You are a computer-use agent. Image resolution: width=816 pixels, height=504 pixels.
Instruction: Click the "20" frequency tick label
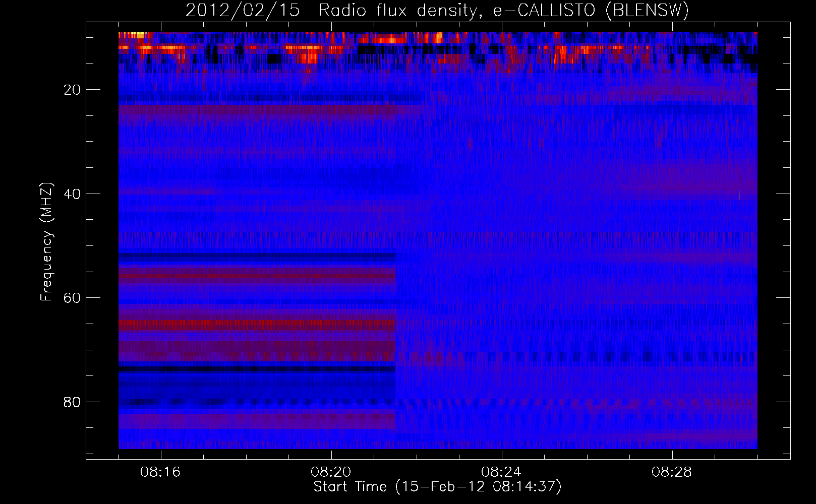[73, 90]
